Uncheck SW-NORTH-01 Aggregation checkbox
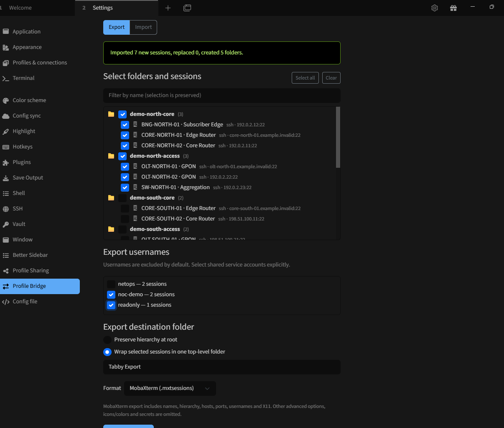 tap(125, 187)
